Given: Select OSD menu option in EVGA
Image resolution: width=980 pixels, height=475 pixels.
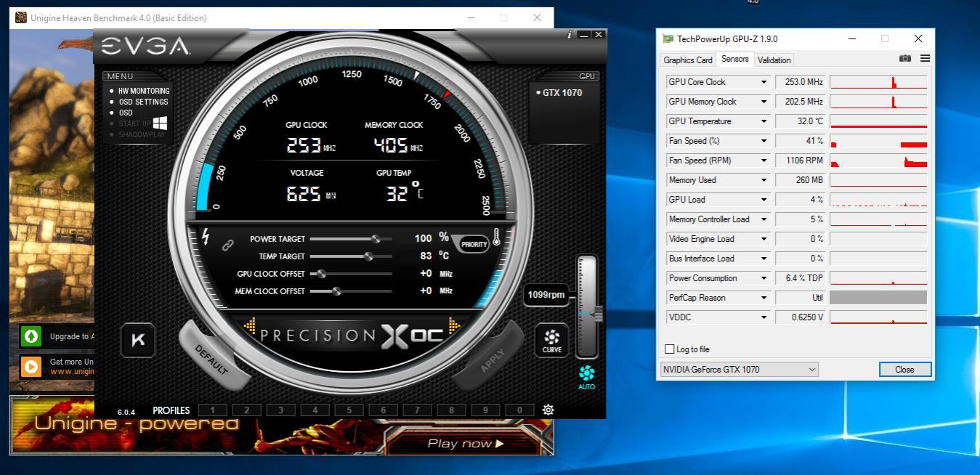Looking at the screenshot, I should click(126, 113).
